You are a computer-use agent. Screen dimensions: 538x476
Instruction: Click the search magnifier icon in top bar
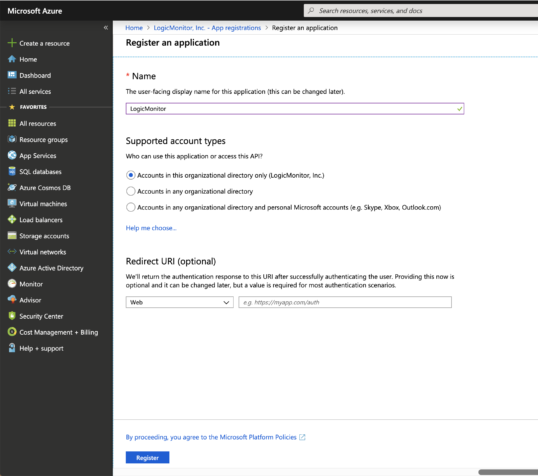(x=311, y=11)
